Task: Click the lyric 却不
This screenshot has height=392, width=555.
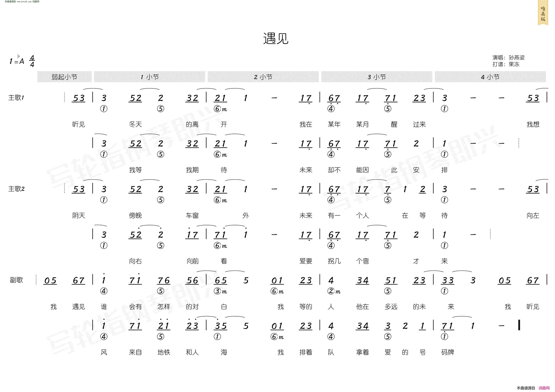Action: click(334, 170)
